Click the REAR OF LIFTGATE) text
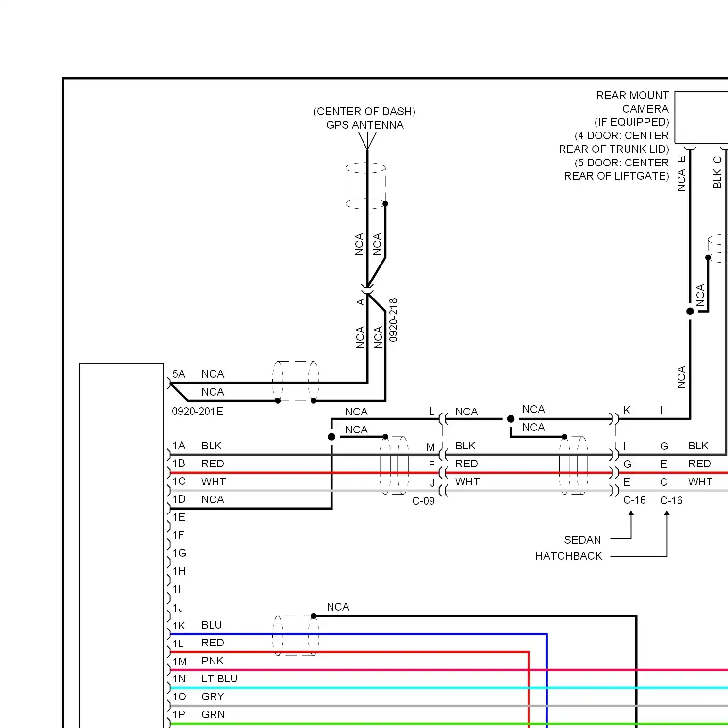728x728 pixels. [616, 176]
